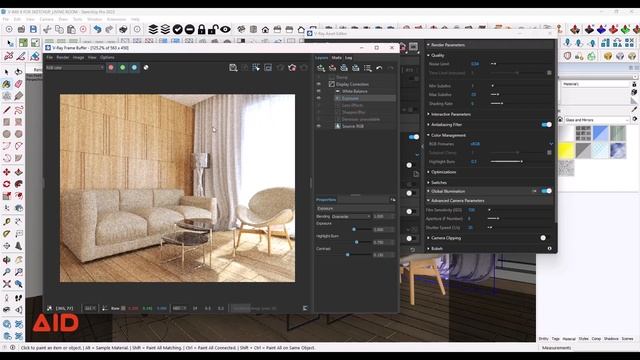Click the eye icon in top toolbar
Image resolution: width=640 pixels, height=360 pixels.
point(225,29)
